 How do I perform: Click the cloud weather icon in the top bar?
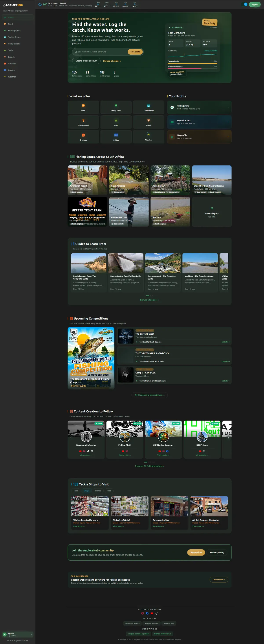tap(40, 4)
